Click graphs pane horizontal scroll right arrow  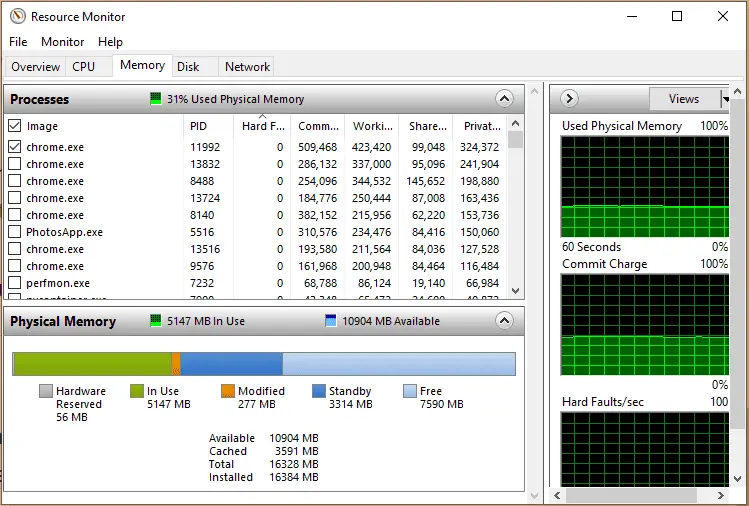721,495
